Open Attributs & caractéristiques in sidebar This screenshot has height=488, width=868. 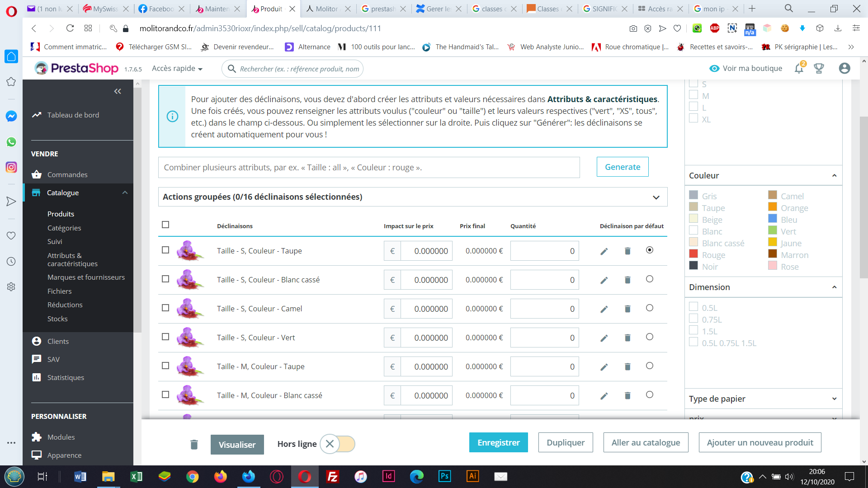click(72, 259)
